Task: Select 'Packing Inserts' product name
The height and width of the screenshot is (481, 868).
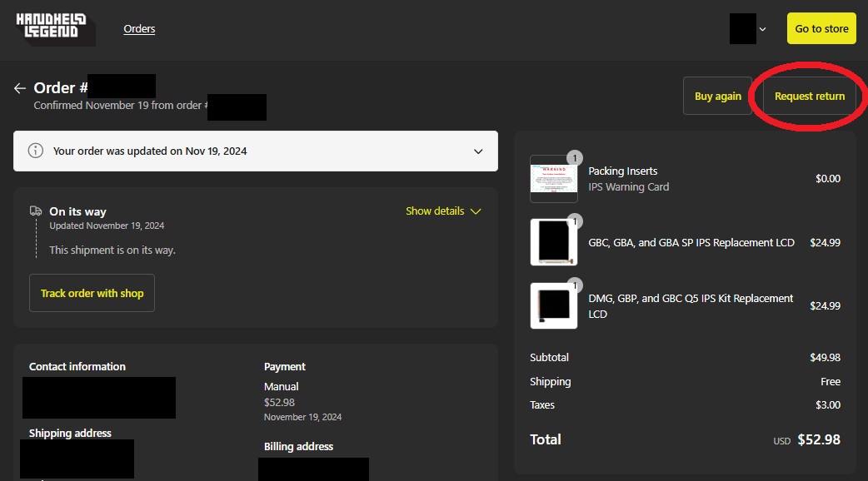Action: tap(623, 171)
